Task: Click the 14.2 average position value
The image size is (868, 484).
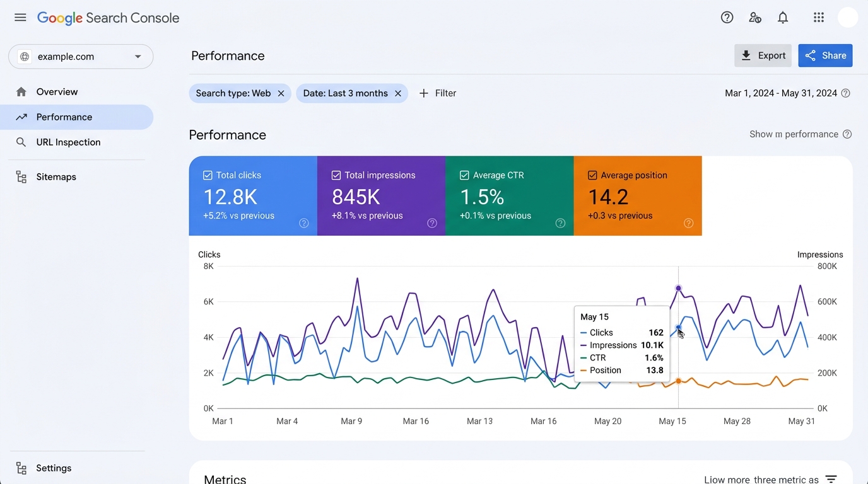Action: [608, 197]
